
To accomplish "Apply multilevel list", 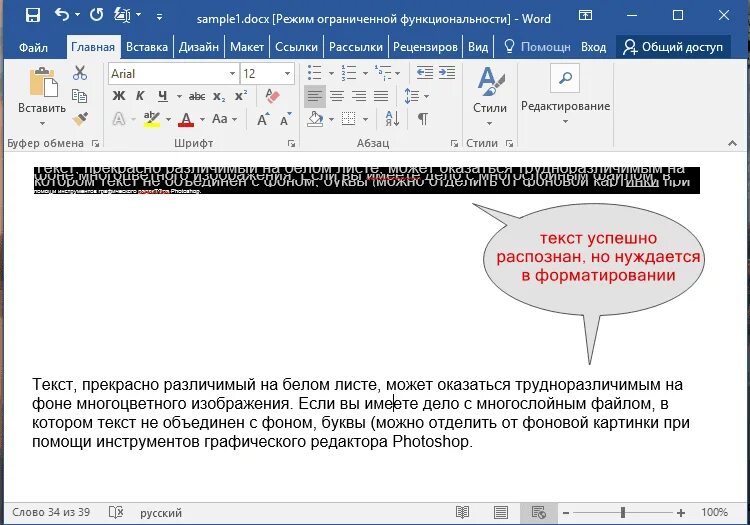I will tap(383, 73).
